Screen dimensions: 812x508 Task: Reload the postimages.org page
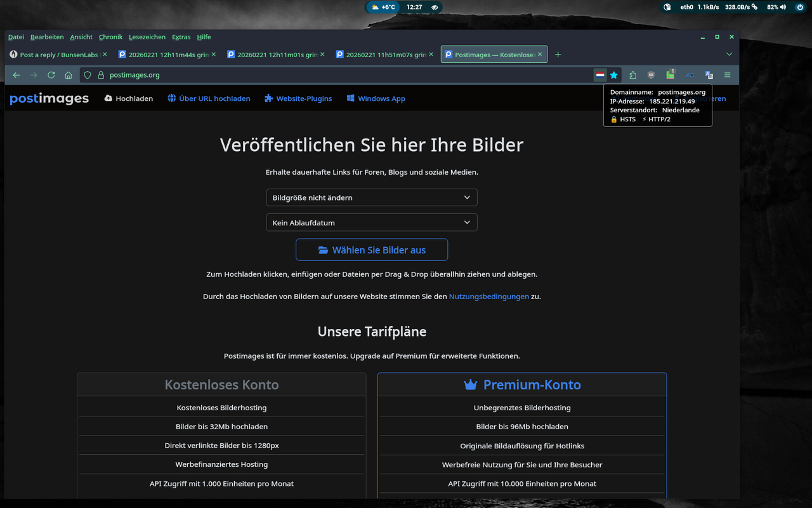coord(51,75)
